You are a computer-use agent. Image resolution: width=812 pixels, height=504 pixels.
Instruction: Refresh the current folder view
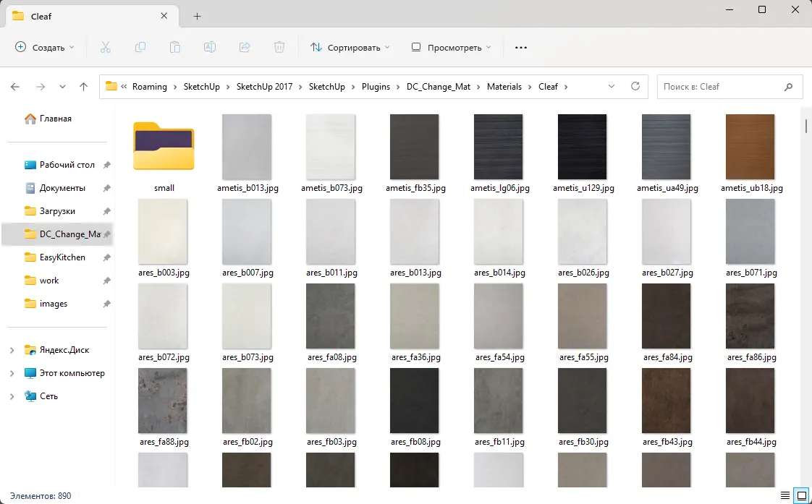point(635,86)
